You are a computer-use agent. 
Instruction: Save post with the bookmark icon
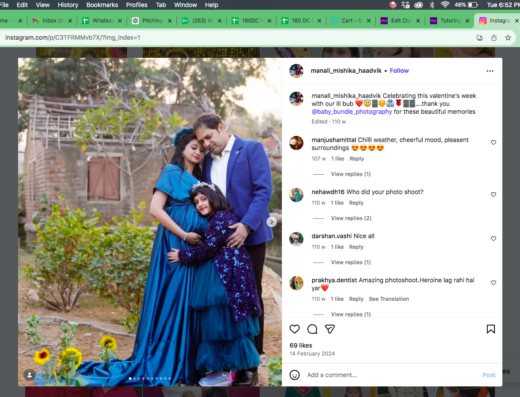click(x=491, y=329)
